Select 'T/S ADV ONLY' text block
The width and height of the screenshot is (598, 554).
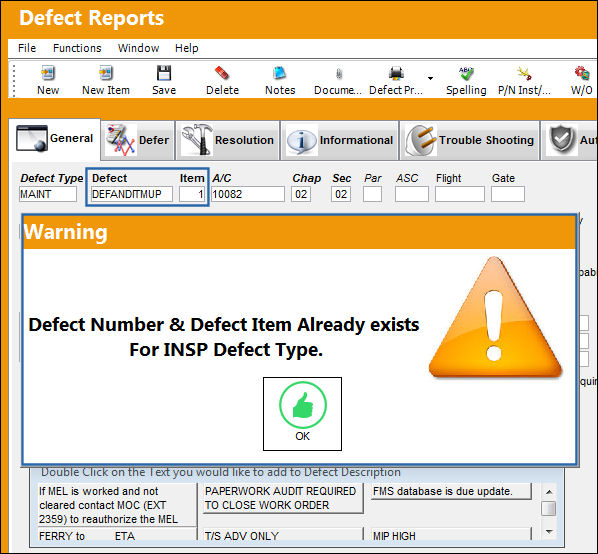tap(283, 535)
